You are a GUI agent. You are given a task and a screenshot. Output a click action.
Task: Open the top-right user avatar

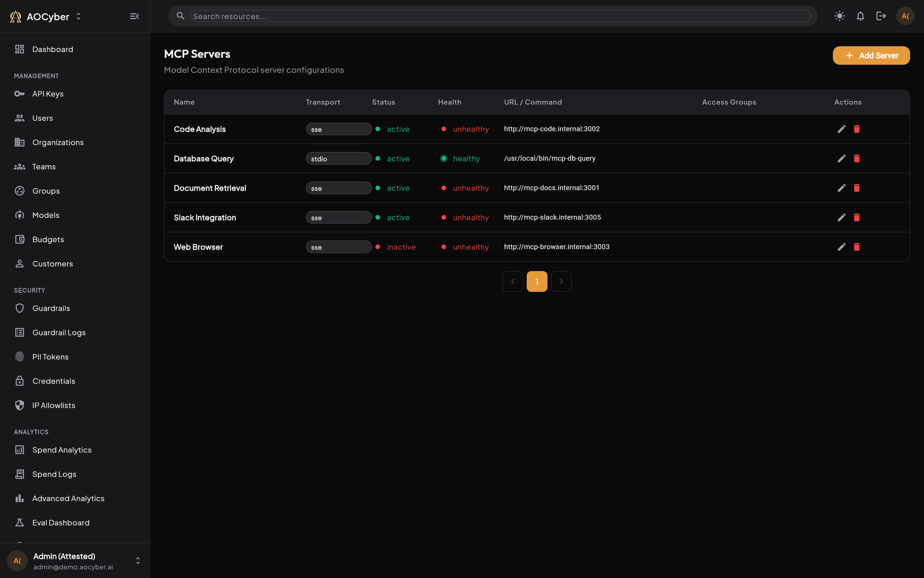(x=905, y=16)
